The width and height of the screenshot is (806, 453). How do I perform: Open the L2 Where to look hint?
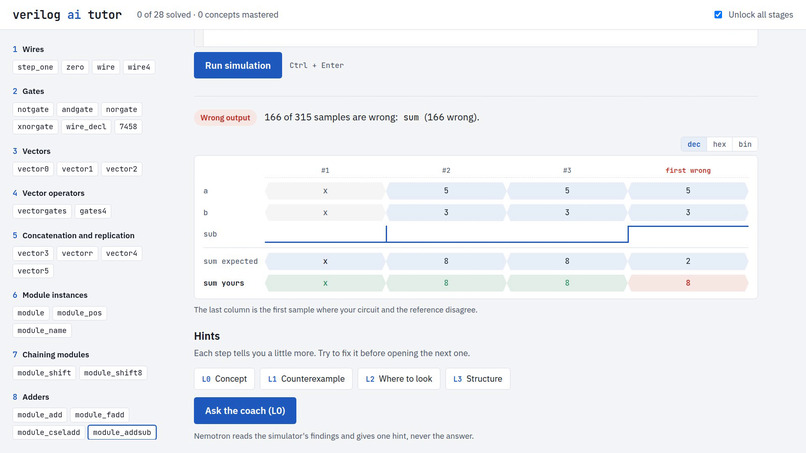point(399,379)
